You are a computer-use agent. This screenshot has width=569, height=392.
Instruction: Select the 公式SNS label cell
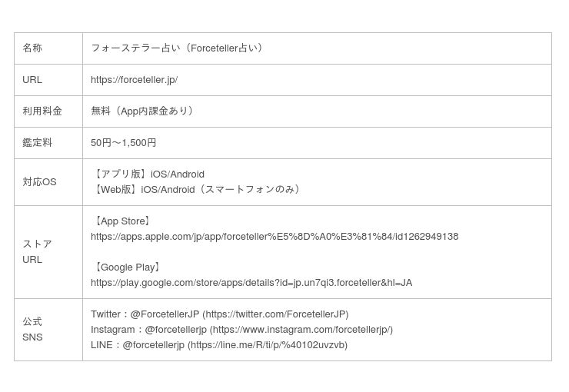(32, 330)
